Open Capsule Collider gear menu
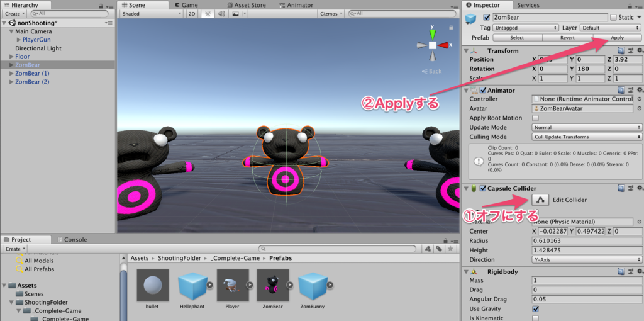The image size is (644, 321). (x=640, y=188)
